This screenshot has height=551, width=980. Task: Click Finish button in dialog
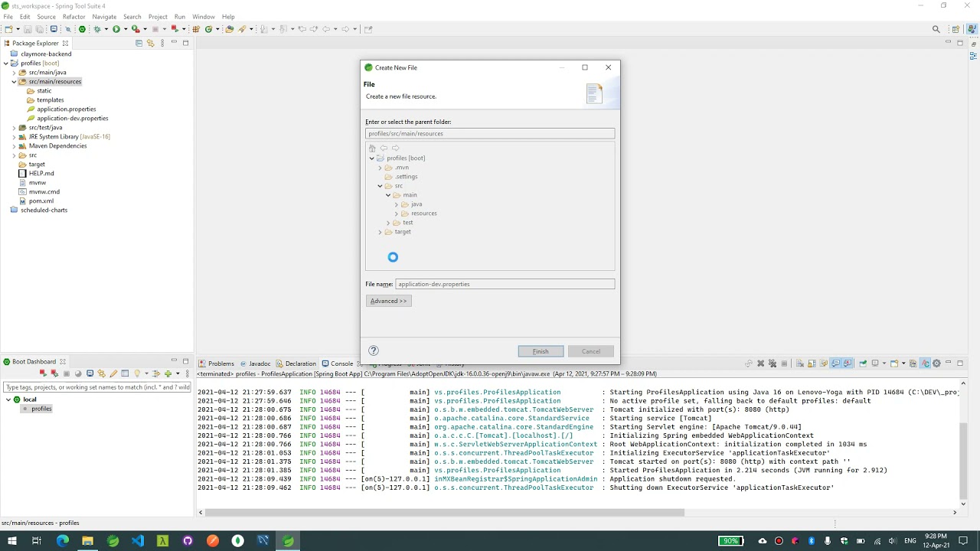541,351
